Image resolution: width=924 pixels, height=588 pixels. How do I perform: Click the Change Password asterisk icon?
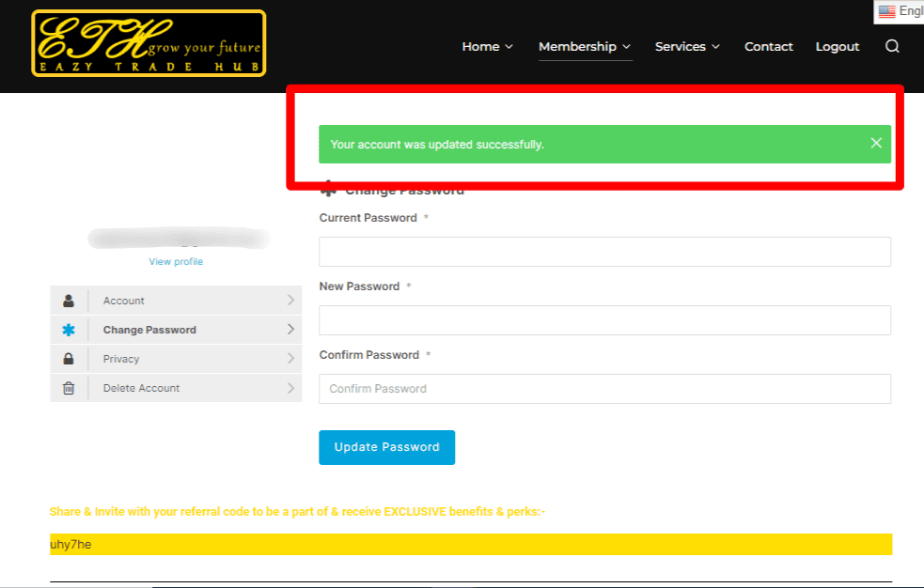click(69, 330)
